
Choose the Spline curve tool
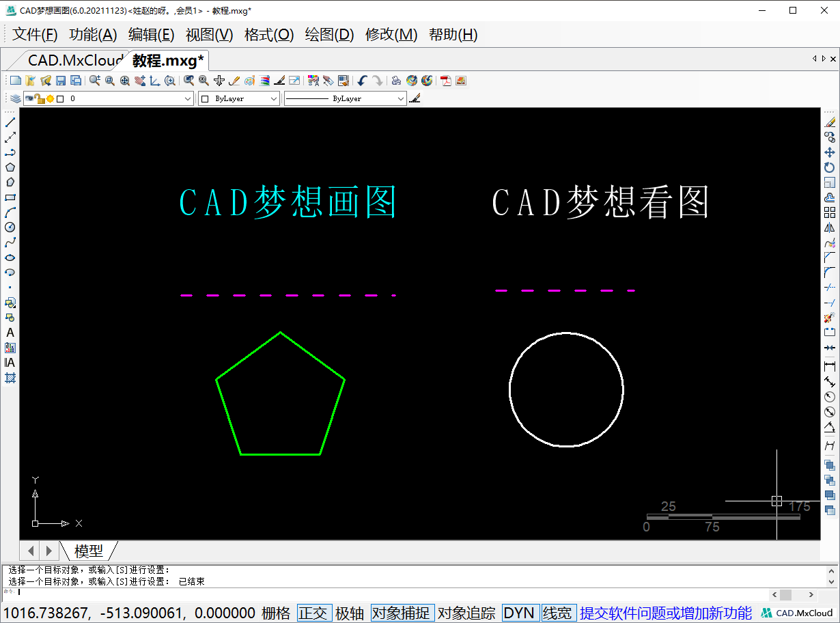(10, 243)
